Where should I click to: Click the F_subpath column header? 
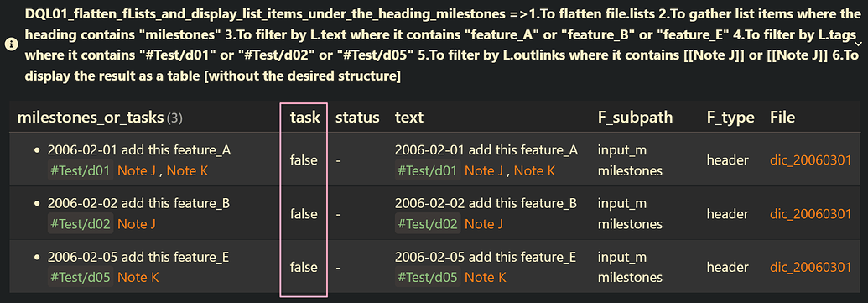point(636,118)
